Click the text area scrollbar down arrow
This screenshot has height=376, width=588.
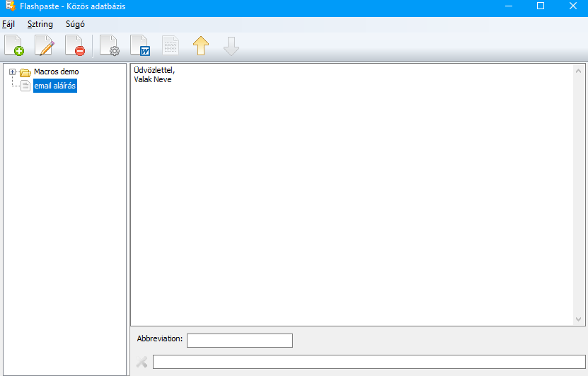[x=579, y=319]
